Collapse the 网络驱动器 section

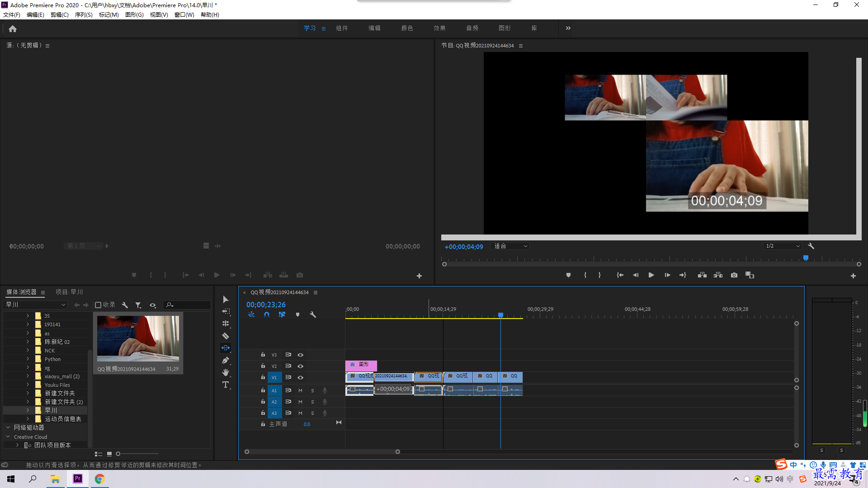click(8, 427)
